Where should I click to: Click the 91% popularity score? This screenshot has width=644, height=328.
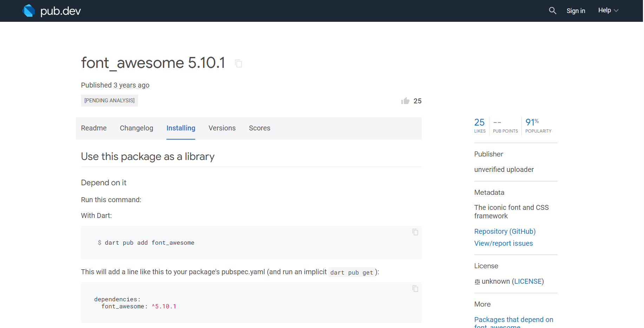coord(538,126)
